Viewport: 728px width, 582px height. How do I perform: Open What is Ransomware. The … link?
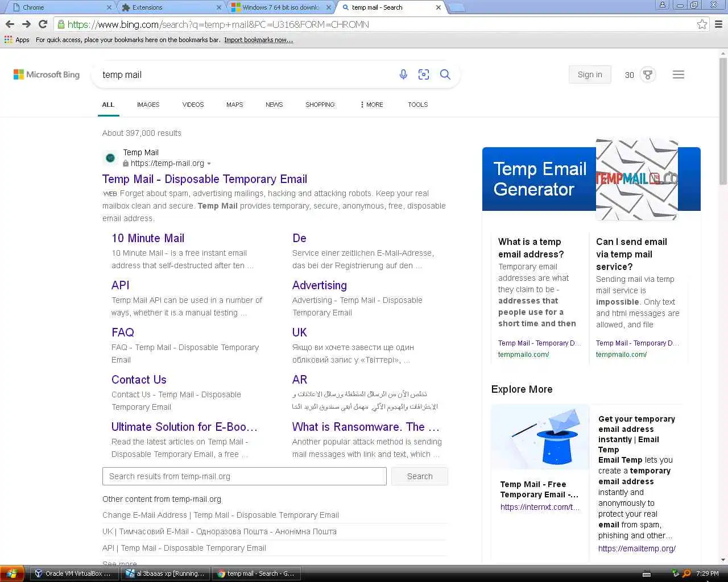click(366, 427)
